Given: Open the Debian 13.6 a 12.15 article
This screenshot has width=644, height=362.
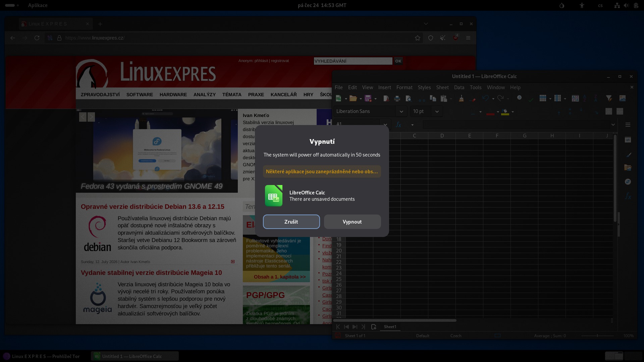Looking at the screenshot, I should click(153, 206).
